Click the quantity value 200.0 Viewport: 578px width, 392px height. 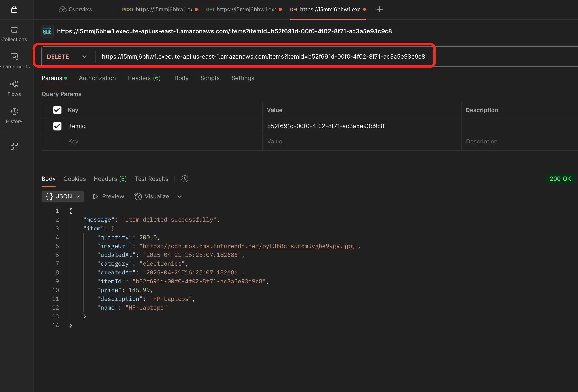pyautogui.click(x=148, y=237)
